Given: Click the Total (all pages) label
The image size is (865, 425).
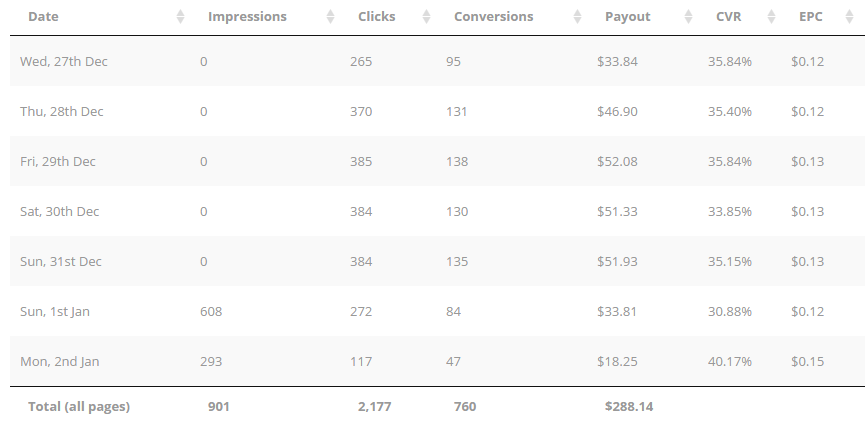Looking at the screenshot, I should point(79,407).
